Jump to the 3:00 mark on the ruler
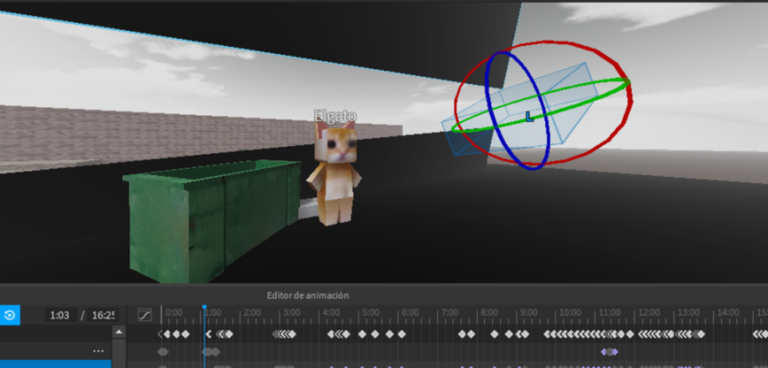This screenshot has width=768, height=368. pyautogui.click(x=292, y=313)
